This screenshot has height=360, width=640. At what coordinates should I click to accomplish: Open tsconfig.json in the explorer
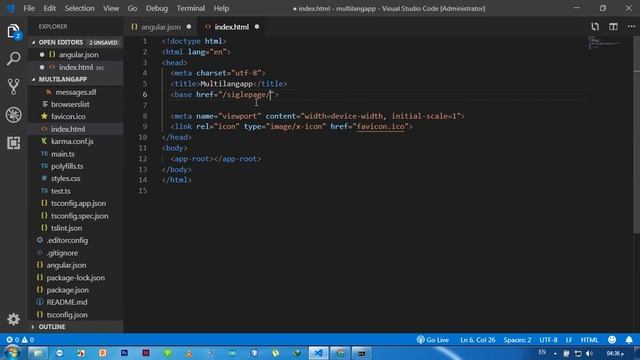pos(76,315)
